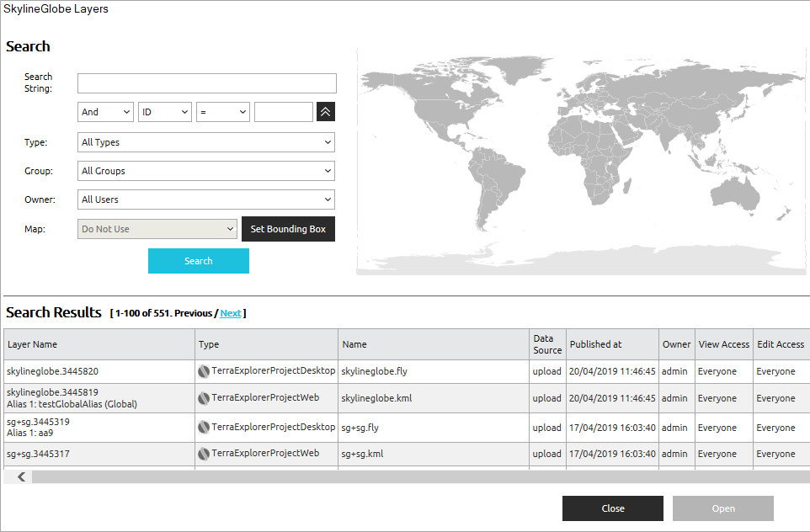
Task: Click the horizontal scrollbar track
Action: (x=421, y=476)
